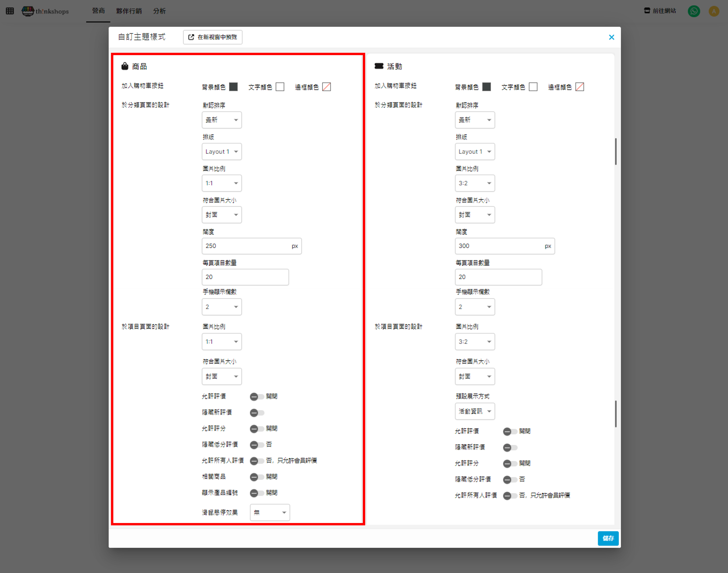The height and width of the screenshot is (573, 728).
Task: Open the WhatsApp support icon
Action: (693, 11)
